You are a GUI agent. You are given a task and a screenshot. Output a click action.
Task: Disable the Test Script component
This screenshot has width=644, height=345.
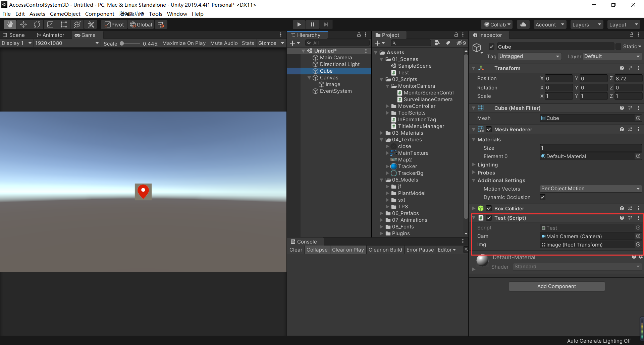[x=489, y=218]
